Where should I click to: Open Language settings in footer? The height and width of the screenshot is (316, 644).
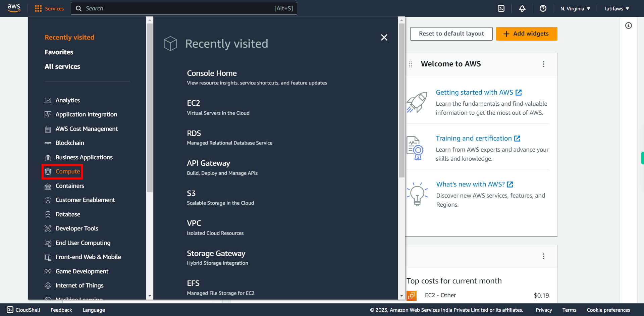click(94, 310)
